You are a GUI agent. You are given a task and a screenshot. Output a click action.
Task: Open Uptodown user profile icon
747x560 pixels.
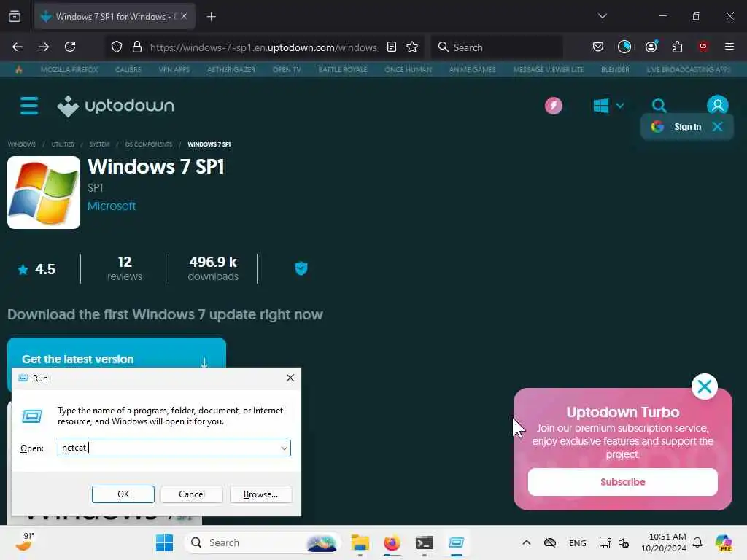click(x=718, y=105)
